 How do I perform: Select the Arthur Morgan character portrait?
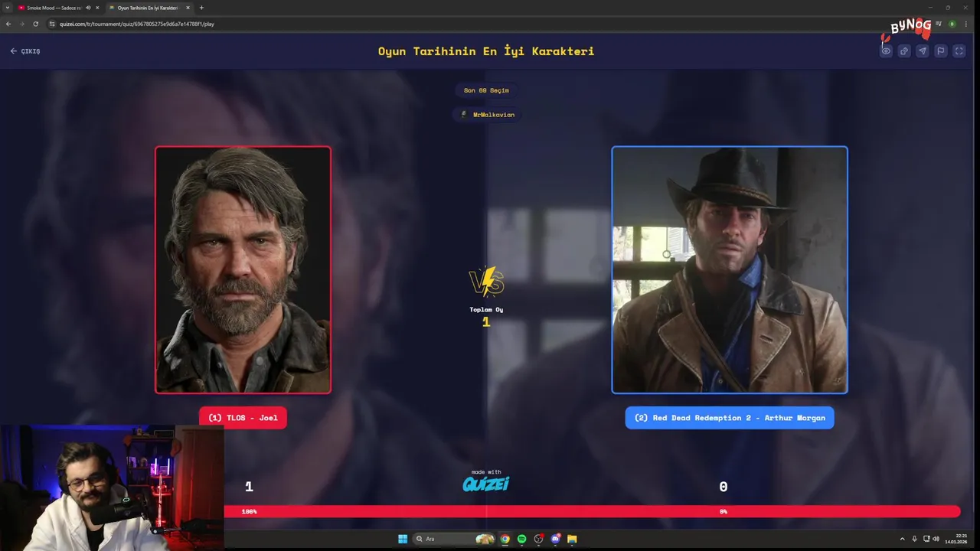[x=730, y=270]
